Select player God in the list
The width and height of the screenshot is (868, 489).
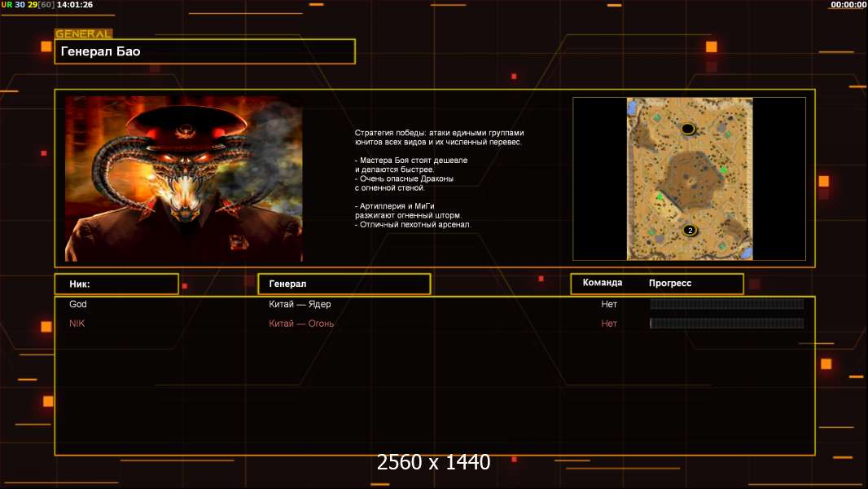tap(78, 304)
